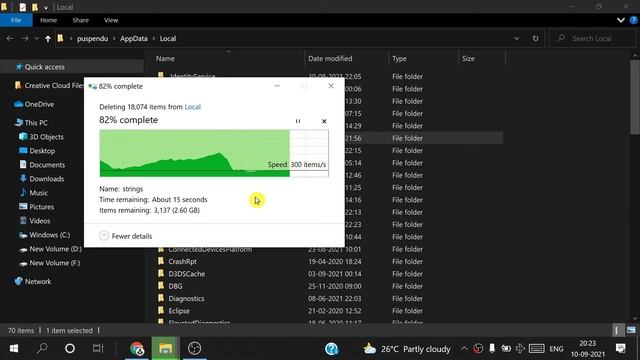Open Chrome from the taskbar
The height and width of the screenshot is (360, 640).
(x=137, y=348)
